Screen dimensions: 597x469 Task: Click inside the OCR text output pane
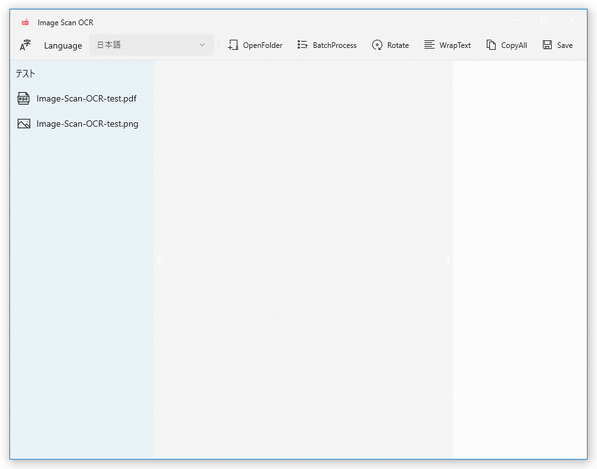click(519, 259)
